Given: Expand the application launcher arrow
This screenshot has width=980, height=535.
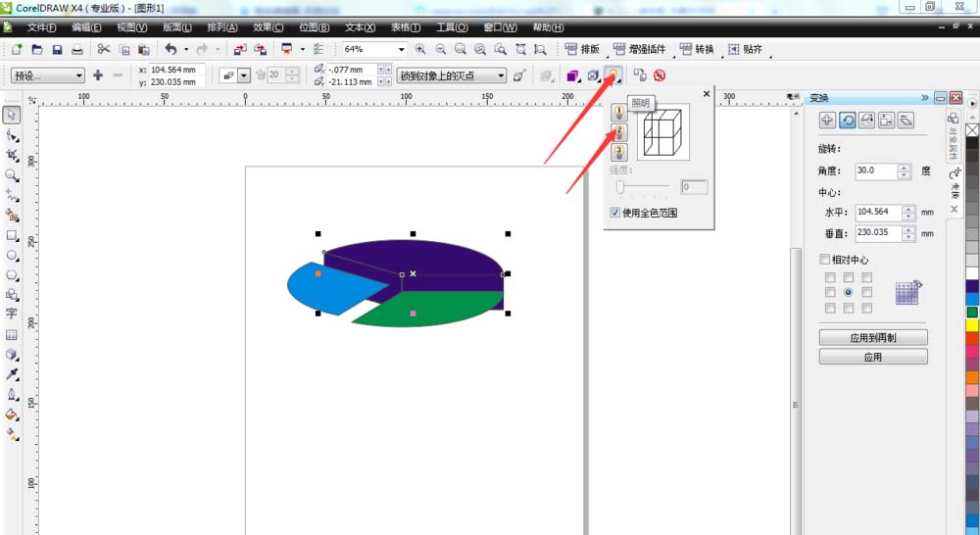Looking at the screenshot, I should click(x=303, y=49).
